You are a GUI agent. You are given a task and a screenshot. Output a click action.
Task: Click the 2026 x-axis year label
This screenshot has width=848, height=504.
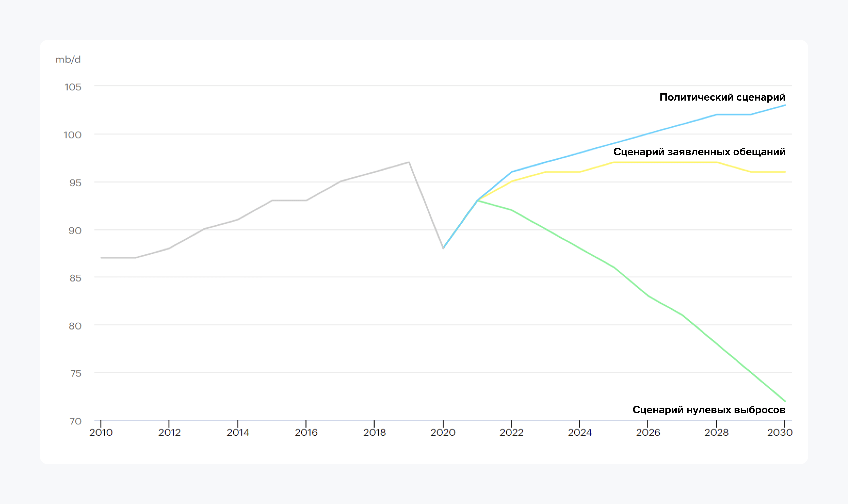(648, 432)
